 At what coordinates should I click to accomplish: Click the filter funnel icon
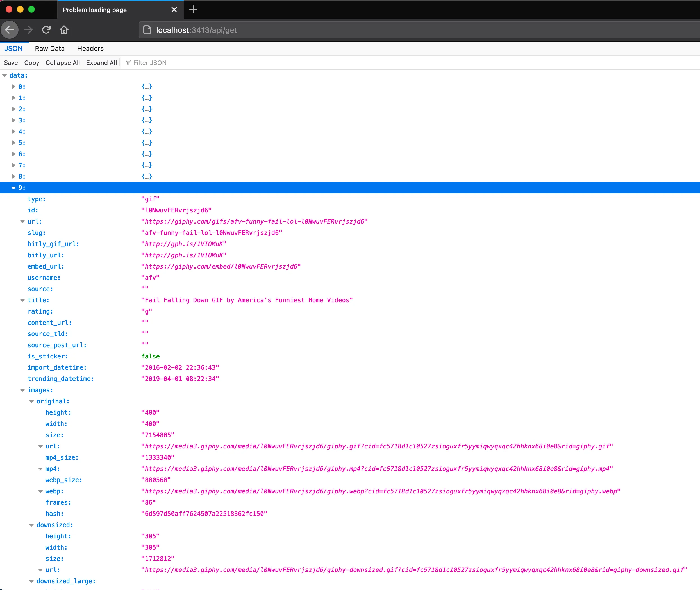click(x=128, y=63)
